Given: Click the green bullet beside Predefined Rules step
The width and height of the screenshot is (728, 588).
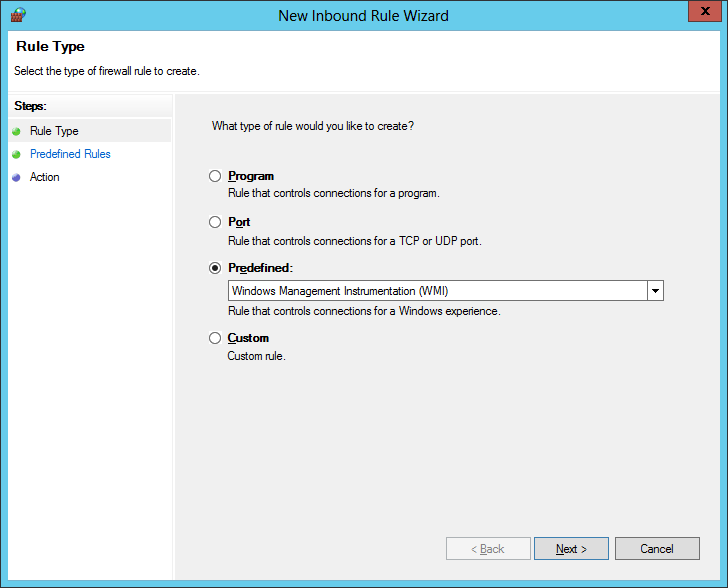Looking at the screenshot, I should click(x=16, y=154).
